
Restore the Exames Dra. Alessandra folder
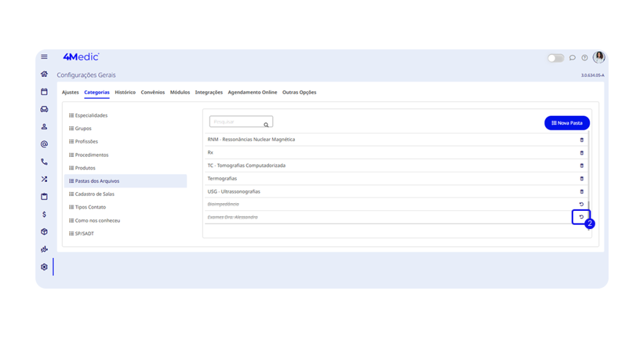(581, 217)
